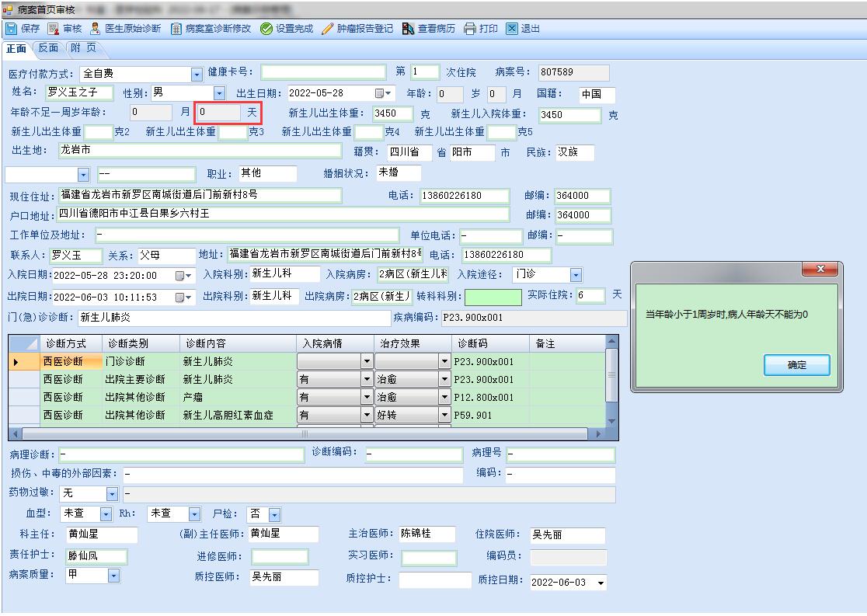Open tumor report registration (肿瘤报告登记)
The image size is (867, 616).
point(357,29)
